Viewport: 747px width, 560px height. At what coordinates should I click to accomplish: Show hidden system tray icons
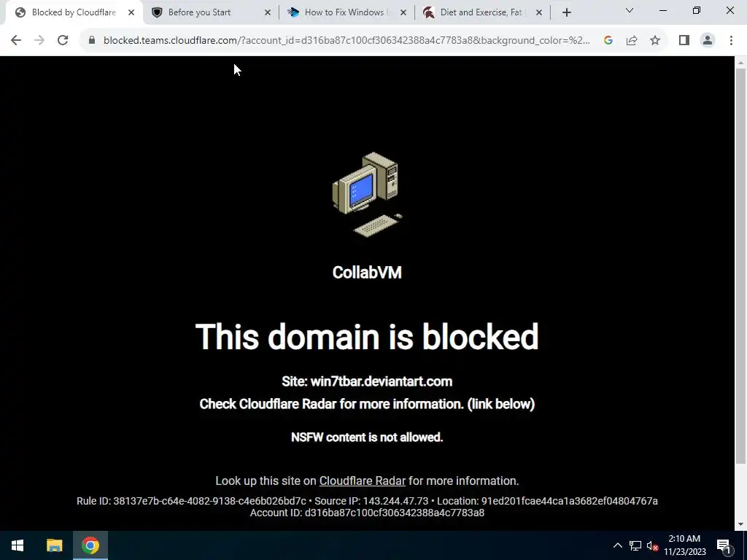617,545
